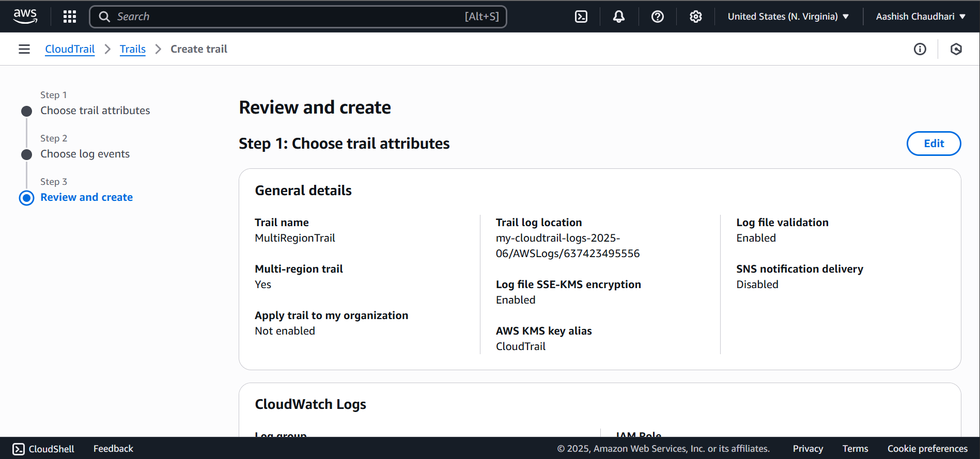Open the help question mark menu
980x459 pixels.
[x=658, y=17]
